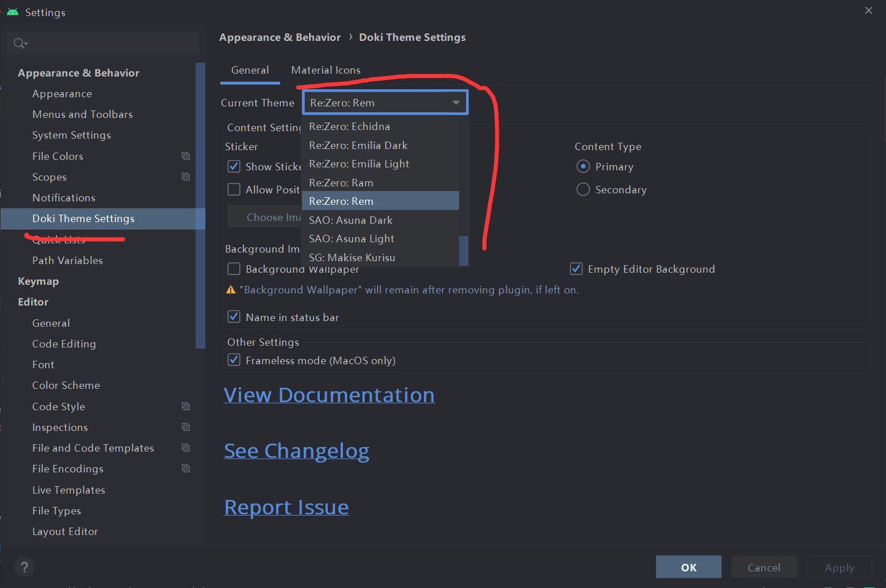Choose Re:Zero: Ram theme
This screenshot has height=588, width=886.
tap(380, 182)
